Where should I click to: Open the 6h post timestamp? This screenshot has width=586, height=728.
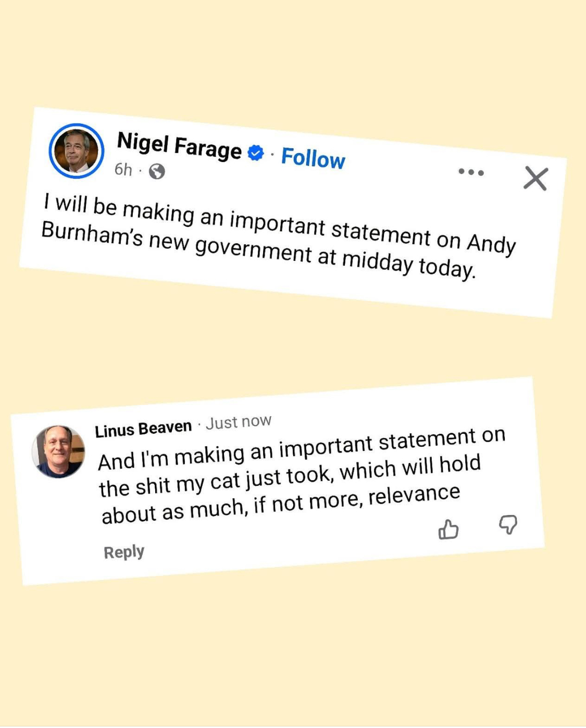[123, 169]
